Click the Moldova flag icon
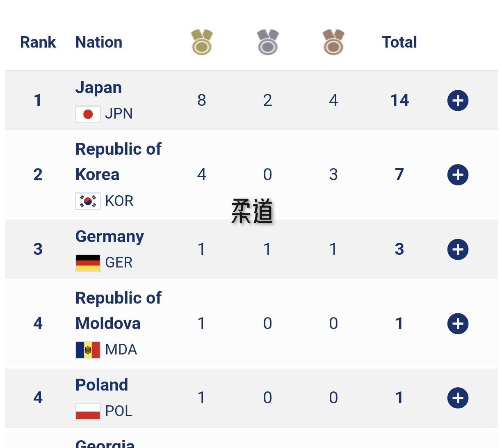This screenshot has height=448, width=502. point(88,350)
